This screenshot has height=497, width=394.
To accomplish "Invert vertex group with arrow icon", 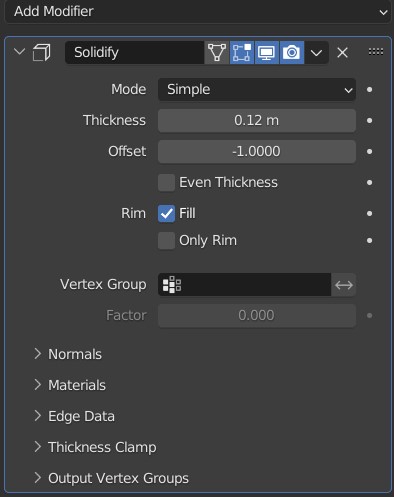I will point(344,285).
